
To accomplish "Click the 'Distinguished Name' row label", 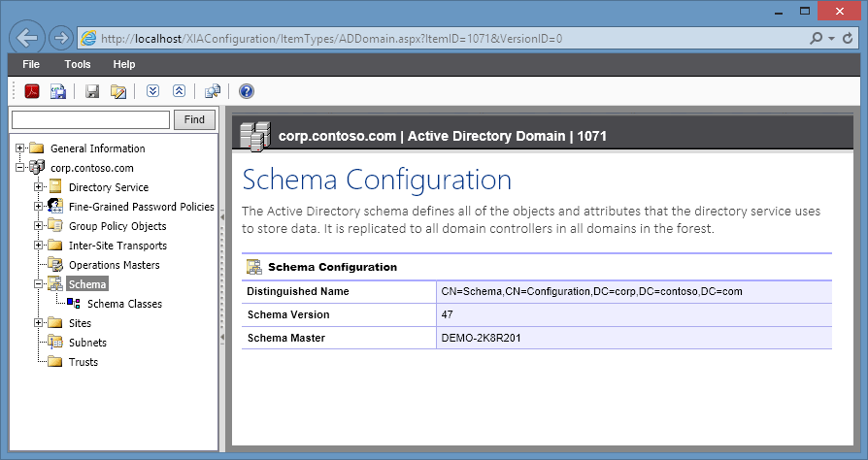I will (x=298, y=291).
